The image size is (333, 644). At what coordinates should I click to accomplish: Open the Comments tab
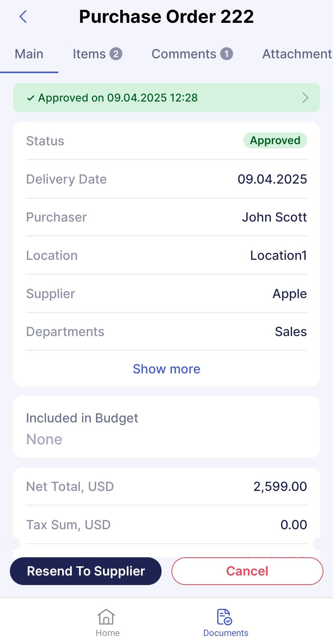click(x=184, y=54)
